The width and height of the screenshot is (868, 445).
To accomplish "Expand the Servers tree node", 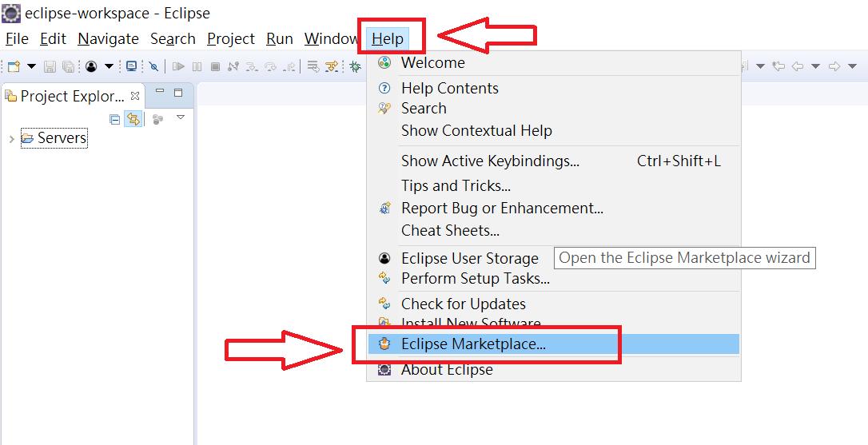I will pyautogui.click(x=12, y=138).
